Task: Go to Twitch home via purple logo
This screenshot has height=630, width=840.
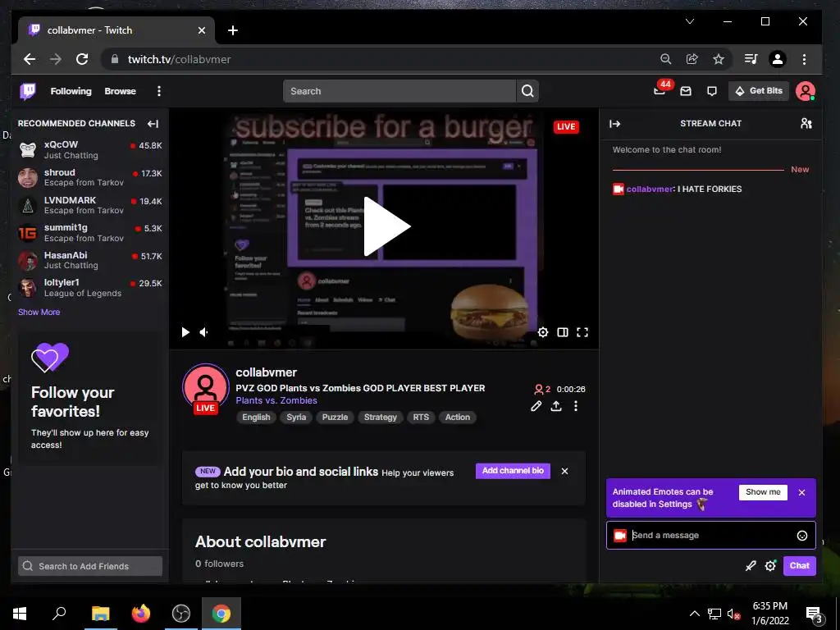Action: pyautogui.click(x=28, y=91)
